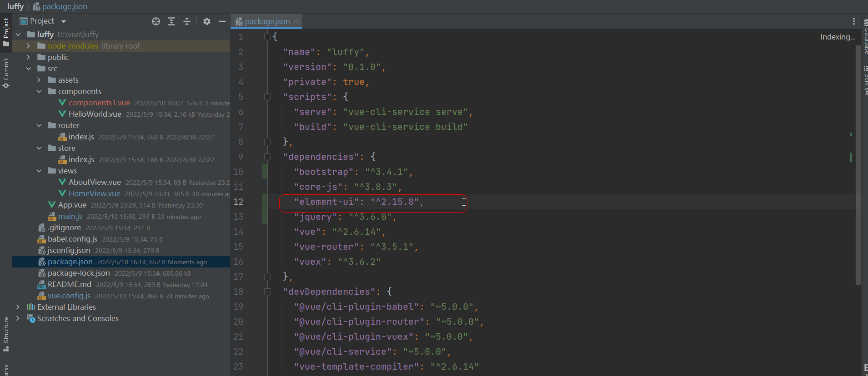Click luffy breadcrumb in navigation bar

pos(15,6)
